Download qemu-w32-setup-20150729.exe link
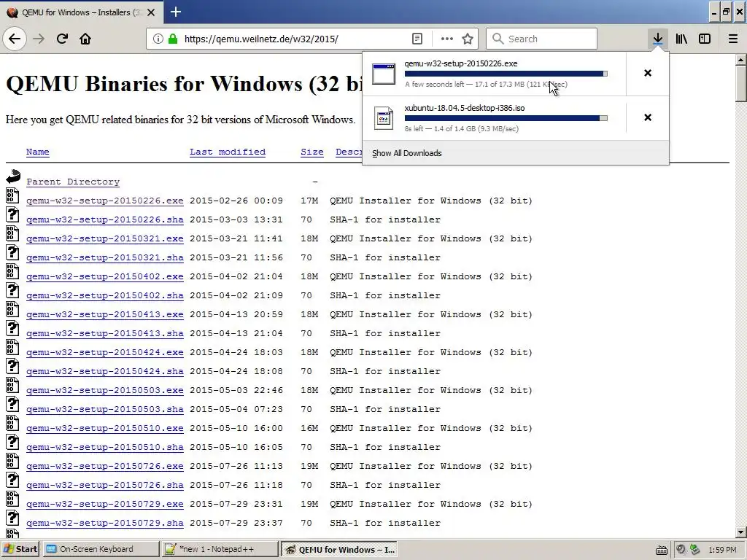The image size is (747, 560). [105, 504]
